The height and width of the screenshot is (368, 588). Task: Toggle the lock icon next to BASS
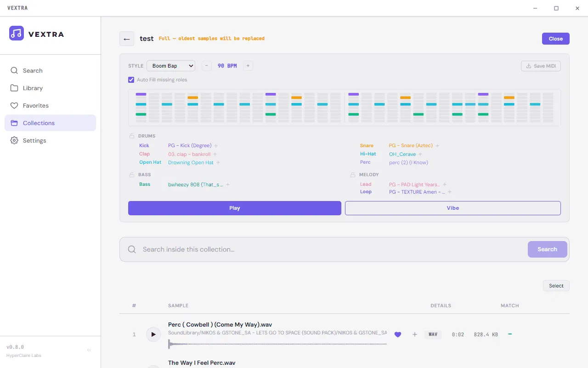click(x=132, y=174)
